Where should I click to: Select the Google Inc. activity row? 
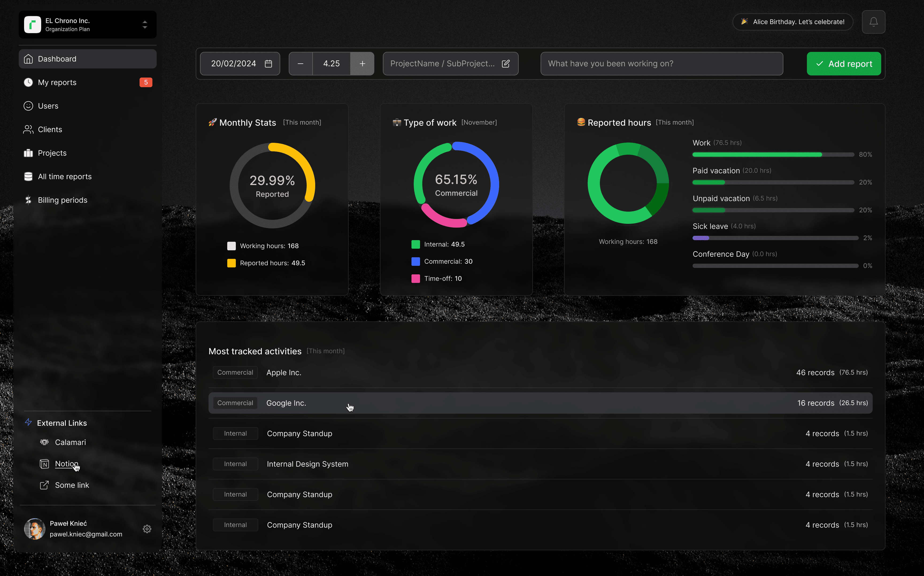(540, 403)
